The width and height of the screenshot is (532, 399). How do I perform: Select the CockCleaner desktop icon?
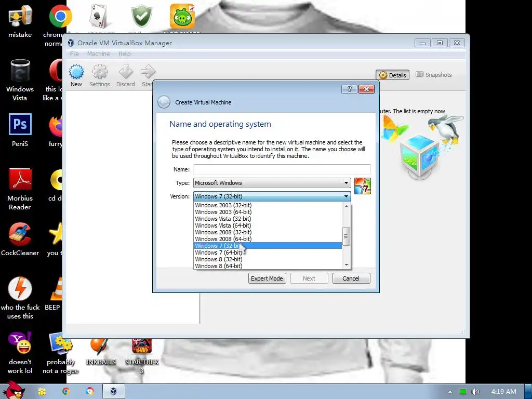pos(20,239)
